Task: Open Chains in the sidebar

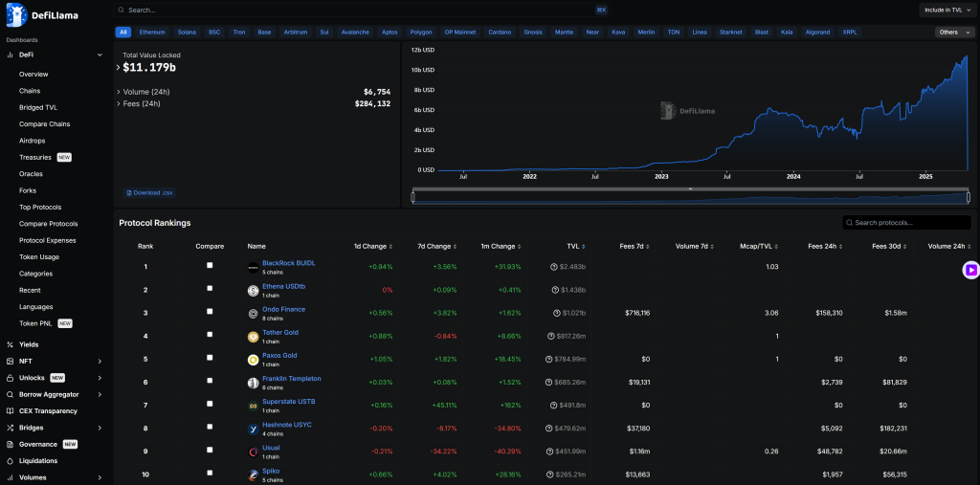Action: coord(30,91)
